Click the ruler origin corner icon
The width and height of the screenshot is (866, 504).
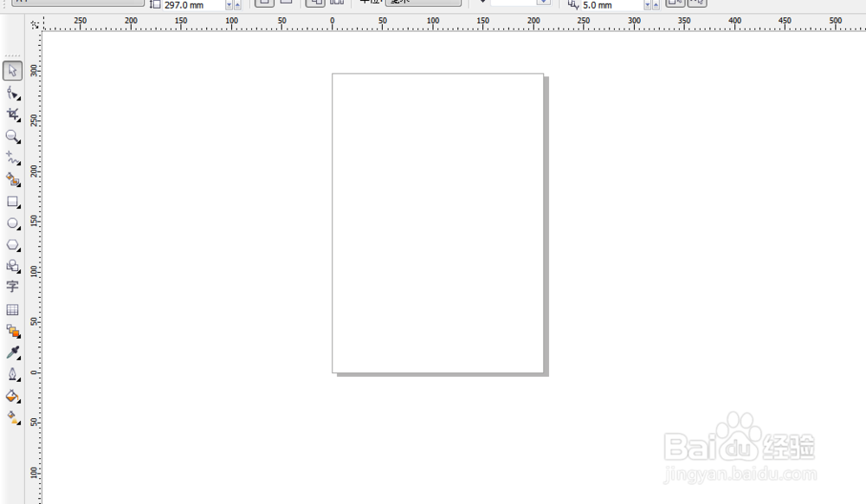(x=35, y=24)
